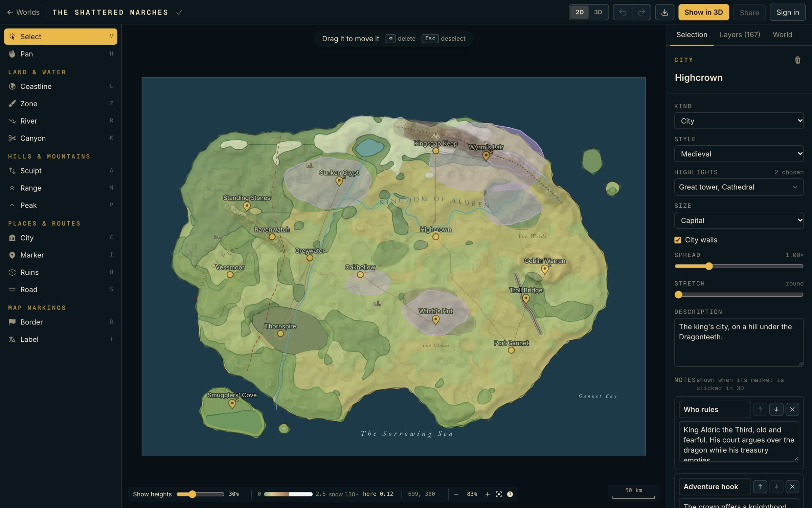
Task: Open the help question mark icon
Action: pos(510,494)
